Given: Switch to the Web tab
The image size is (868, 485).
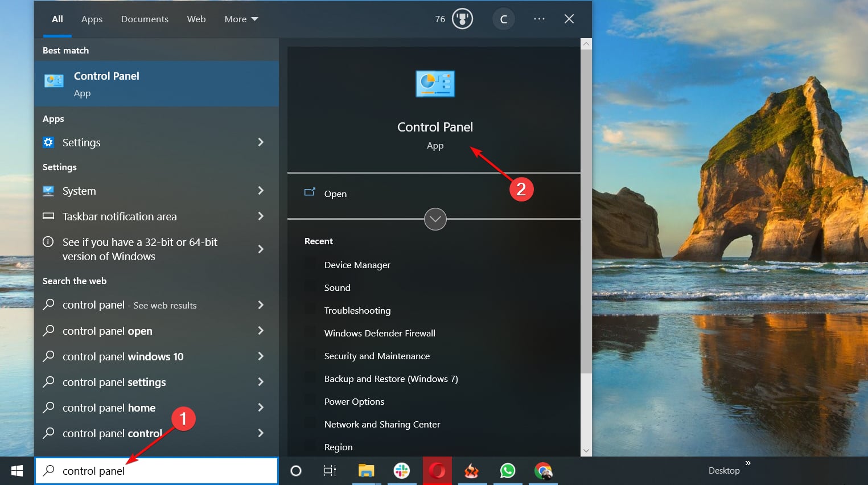Looking at the screenshot, I should tap(196, 19).
